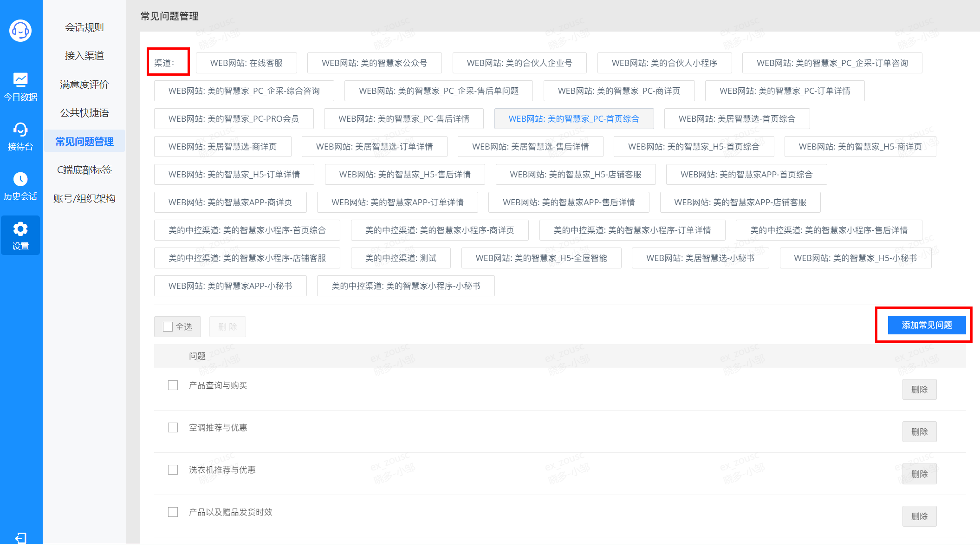
Task: Delete the 空调推荐与优惠 question
Action: tap(919, 432)
